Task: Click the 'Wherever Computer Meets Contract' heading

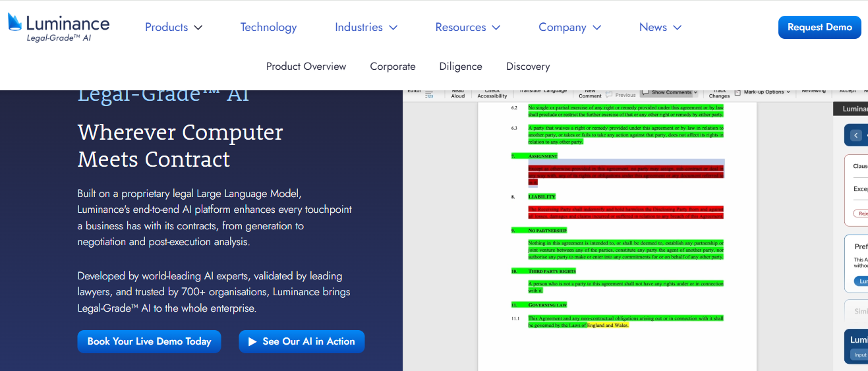Action: tap(180, 146)
